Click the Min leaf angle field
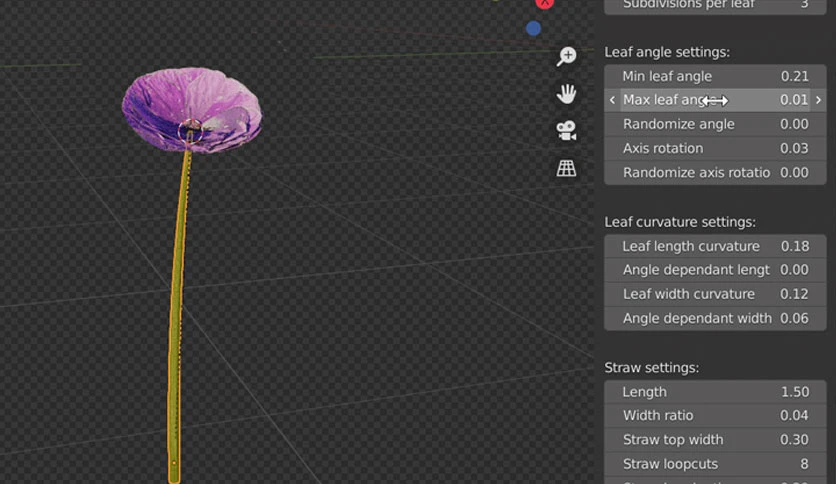The width and height of the screenshot is (836, 484). 715,76
